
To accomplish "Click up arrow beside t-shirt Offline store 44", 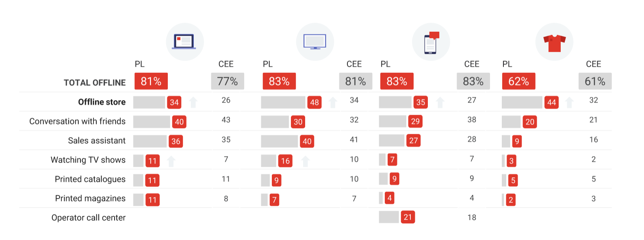I will pos(570,103).
